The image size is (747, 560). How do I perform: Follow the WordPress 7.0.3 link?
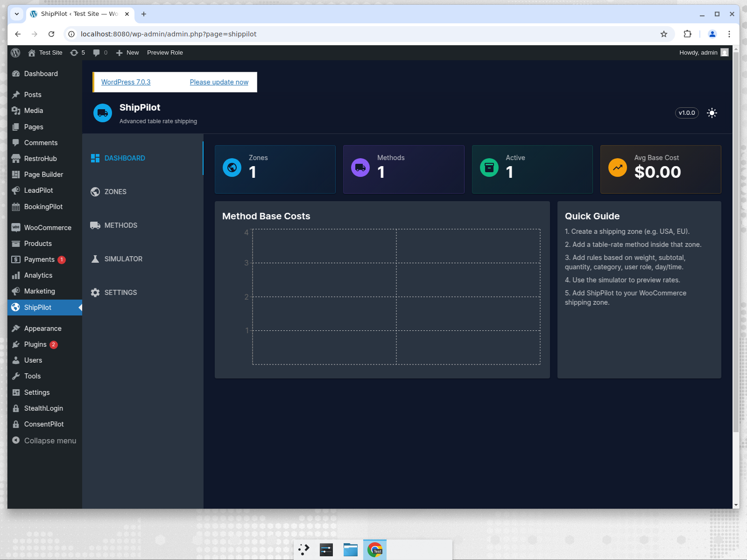coord(126,82)
